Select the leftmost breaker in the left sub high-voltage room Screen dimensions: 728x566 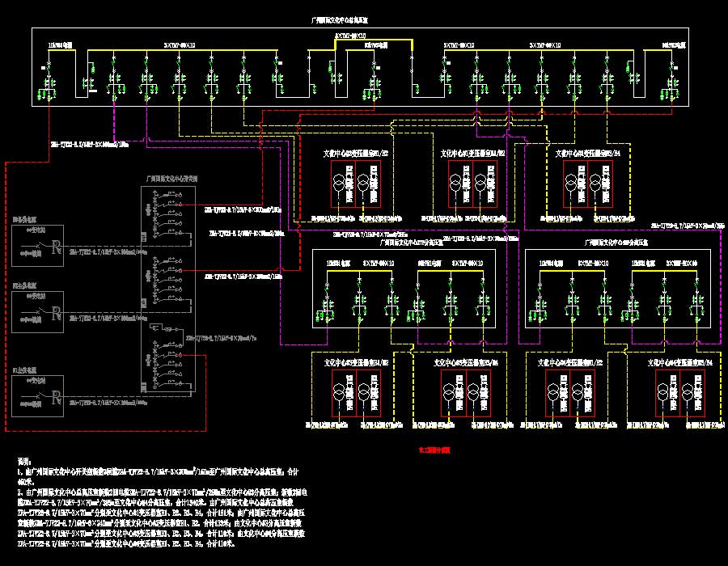pos(328,302)
